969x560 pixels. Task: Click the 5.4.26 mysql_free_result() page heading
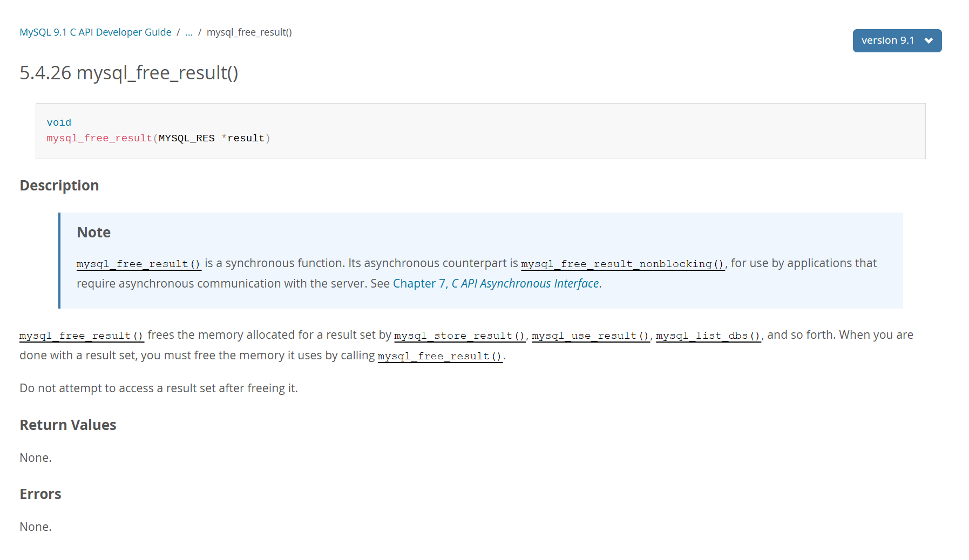(129, 73)
